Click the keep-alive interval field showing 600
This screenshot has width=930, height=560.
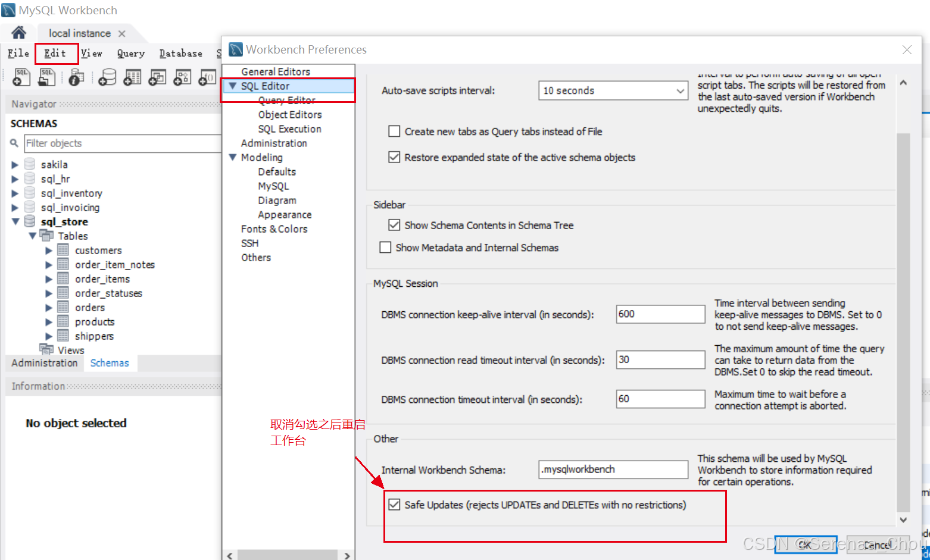click(x=660, y=314)
